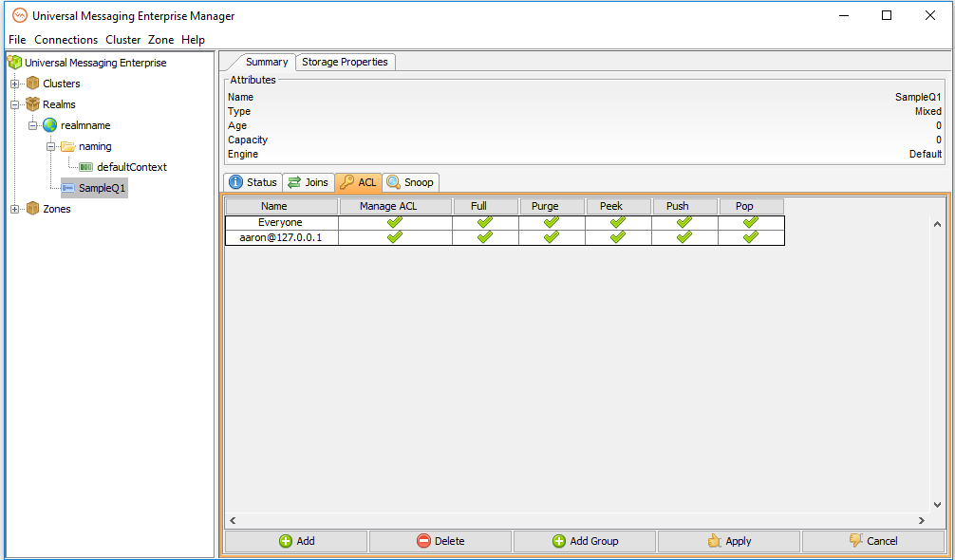
Task: Toggle Peek permission for Everyone
Action: (x=618, y=223)
